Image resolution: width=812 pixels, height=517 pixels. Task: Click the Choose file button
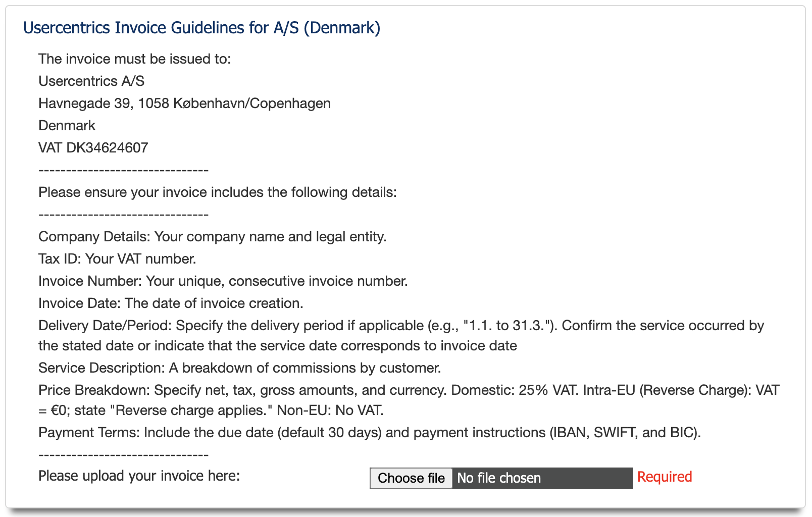[411, 478]
